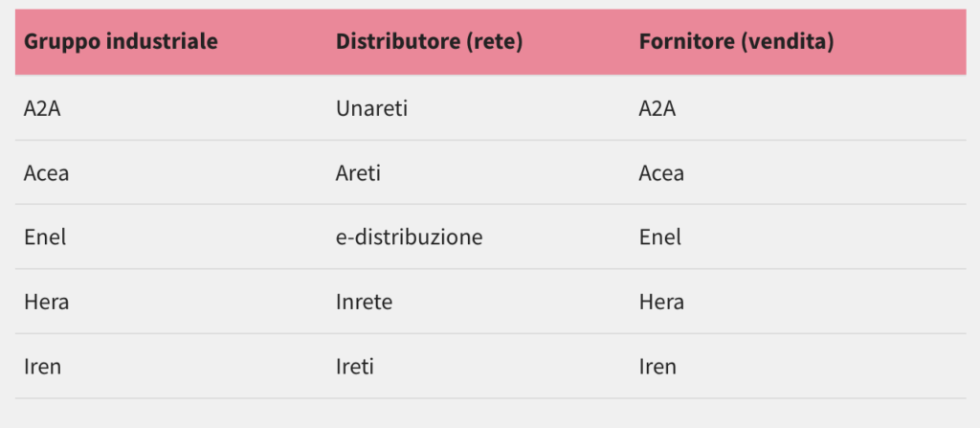Viewport: 980px width, 428px height.
Task: Click Acea in the Fornitore column
Action: [x=661, y=173]
